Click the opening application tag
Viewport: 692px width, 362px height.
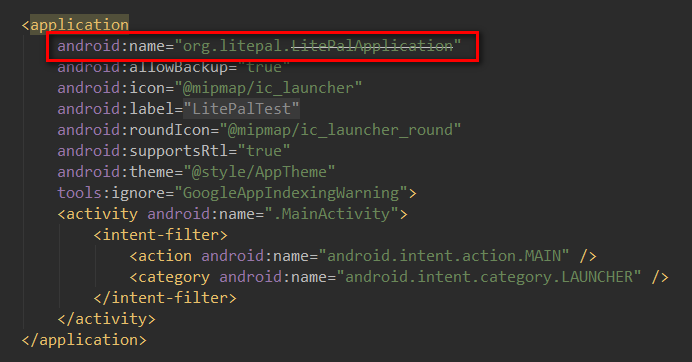coord(75,25)
